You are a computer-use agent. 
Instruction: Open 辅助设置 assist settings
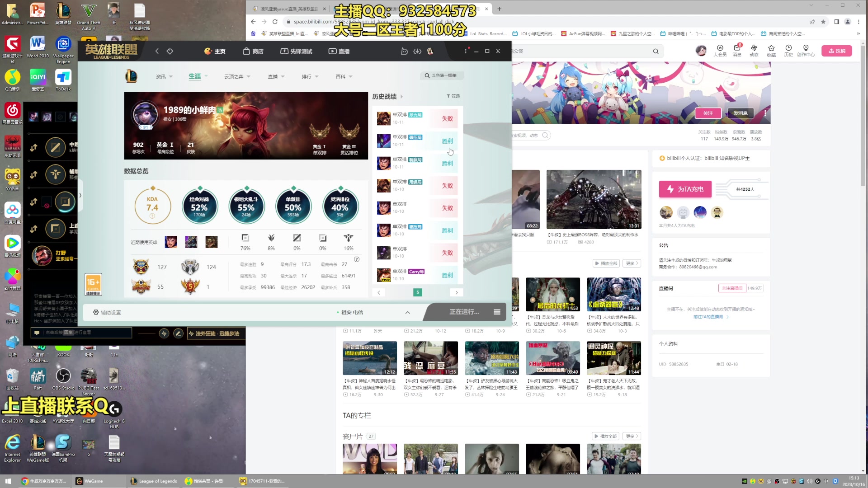[x=107, y=312]
